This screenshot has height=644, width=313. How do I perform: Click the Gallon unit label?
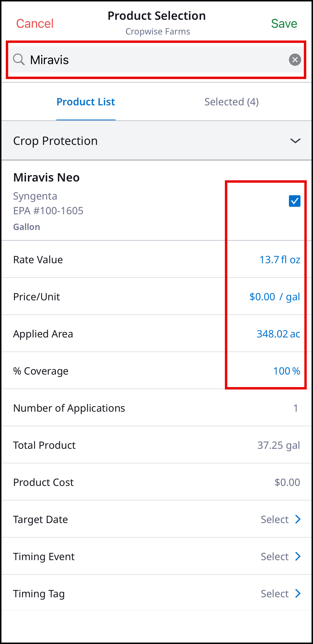pyautogui.click(x=27, y=227)
